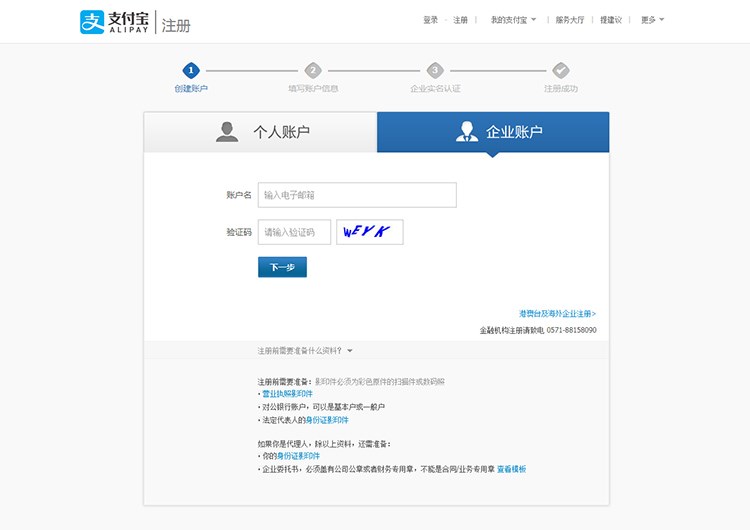Click the 注册成功 checkmark step icon
This screenshot has height=530, width=750.
(x=561, y=71)
